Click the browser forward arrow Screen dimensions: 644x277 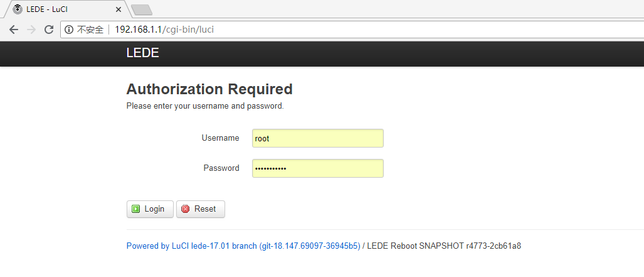(x=31, y=30)
